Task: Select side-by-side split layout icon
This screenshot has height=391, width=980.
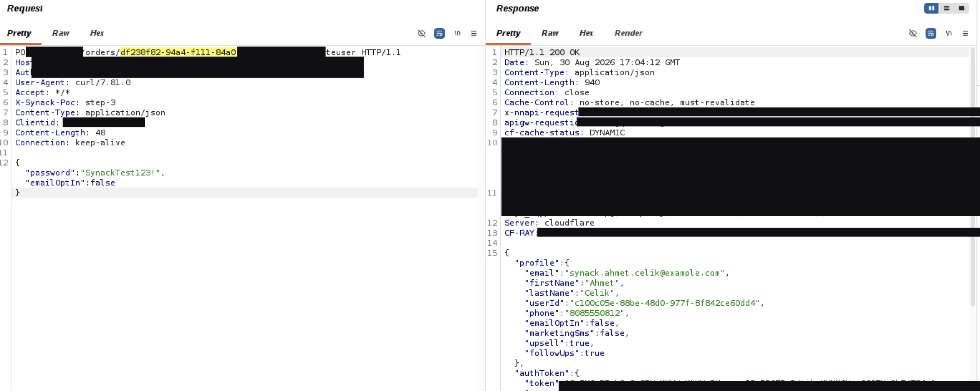Action: (x=931, y=8)
